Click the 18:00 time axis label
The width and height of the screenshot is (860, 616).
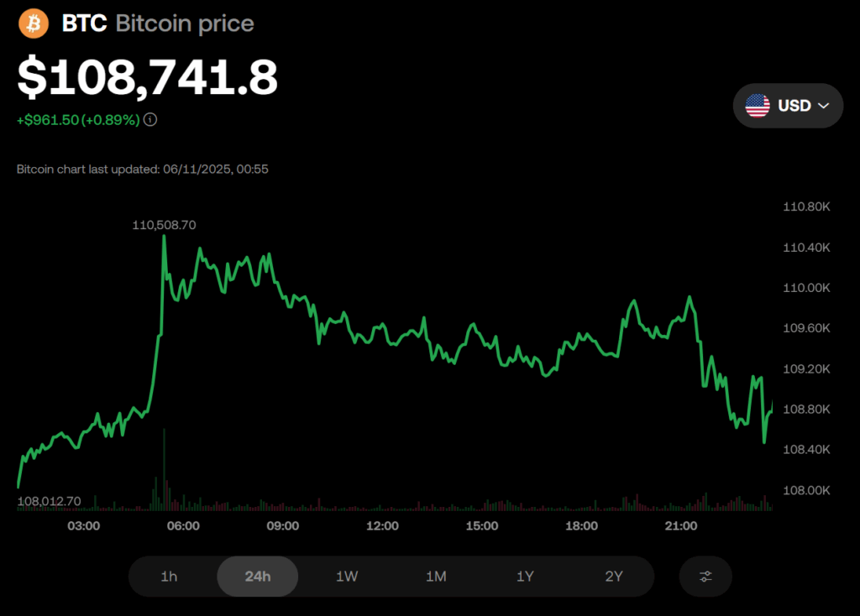tap(581, 526)
